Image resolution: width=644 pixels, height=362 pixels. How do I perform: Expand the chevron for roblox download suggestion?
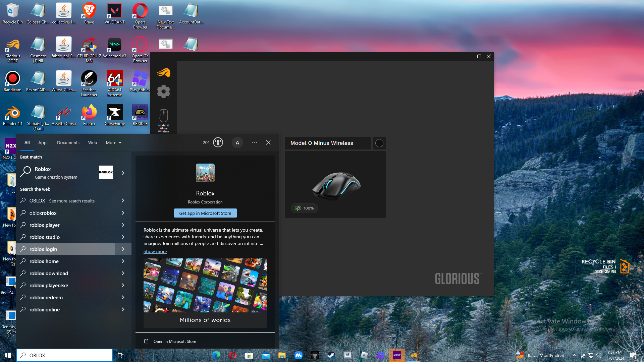(123, 273)
